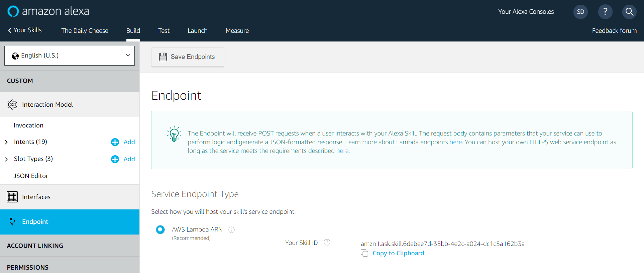Select the AWS Lambda ARN radio button
This screenshot has height=273, width=644.
160,230
